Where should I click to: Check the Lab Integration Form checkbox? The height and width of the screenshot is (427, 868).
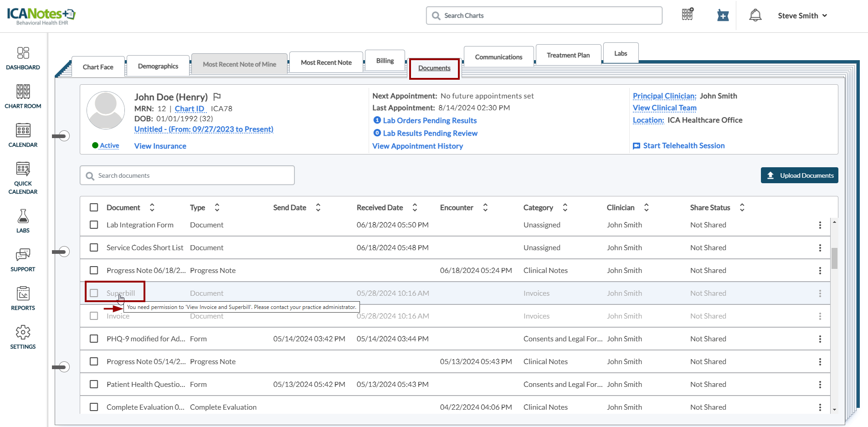point(94,225)
